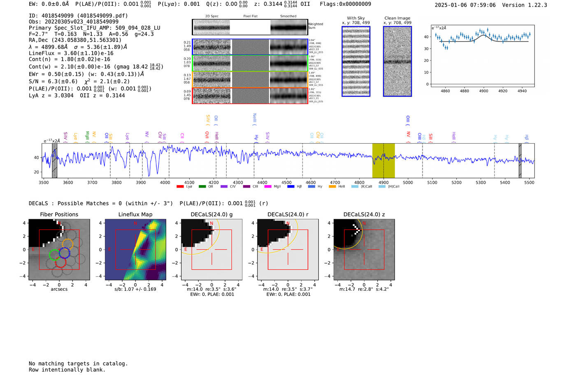Screen dimensions: 576x392
Task: Select the red-bordered 2D spectrum row
Action: [x=250, y=96]
